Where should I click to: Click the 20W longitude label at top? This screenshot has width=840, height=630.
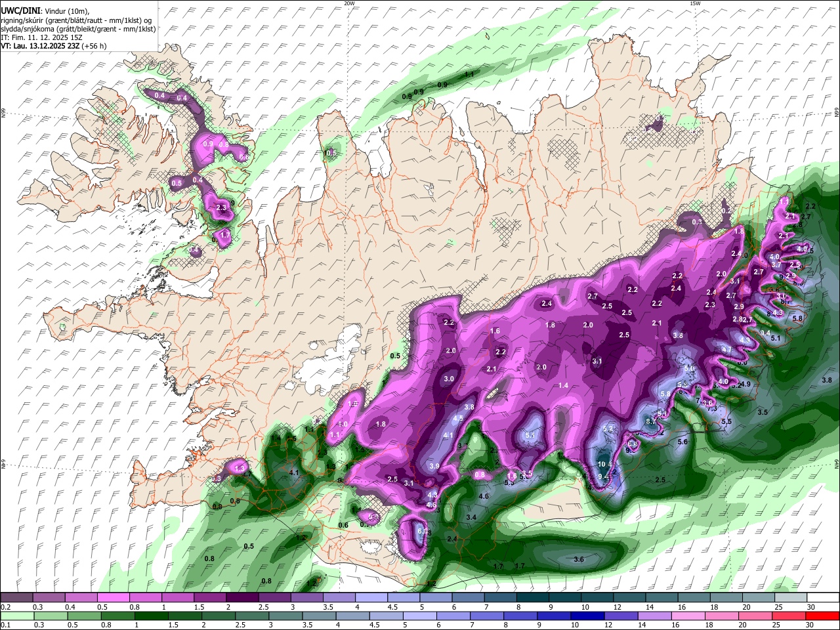click(349, 3)
